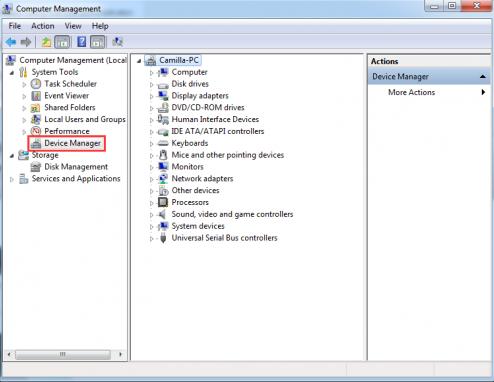Collapse the System Tools node
This screenshot has height=382, width=494.
click(12, 73)
